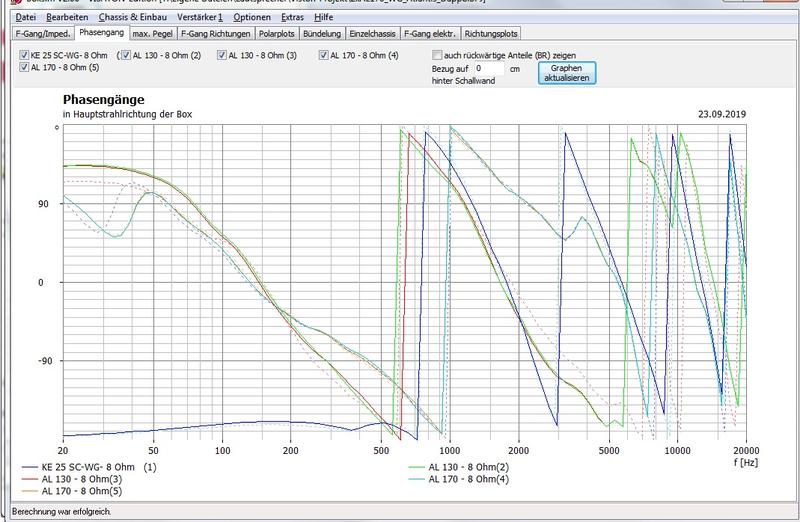
Task: Open the Chassis & Einbau menu
Action: 135,18
